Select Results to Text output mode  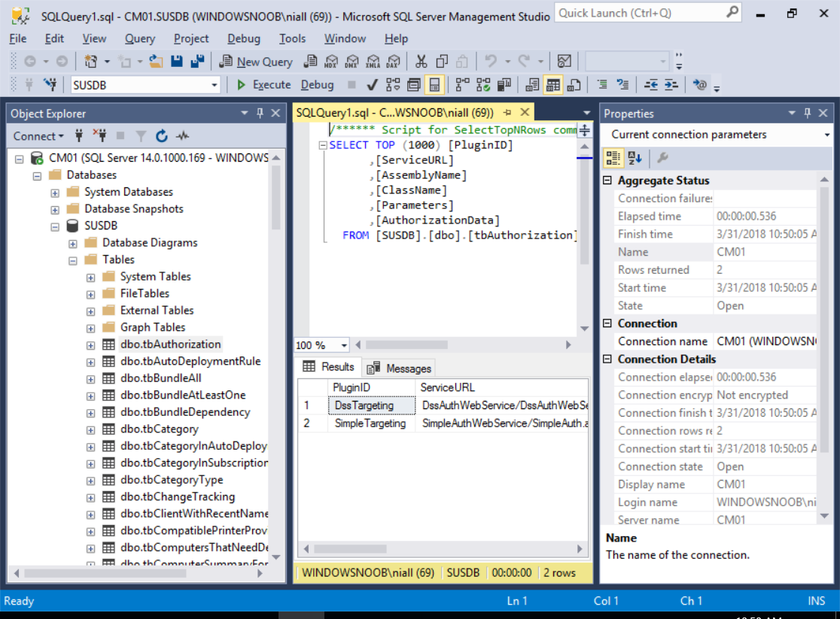coord(532,84)
